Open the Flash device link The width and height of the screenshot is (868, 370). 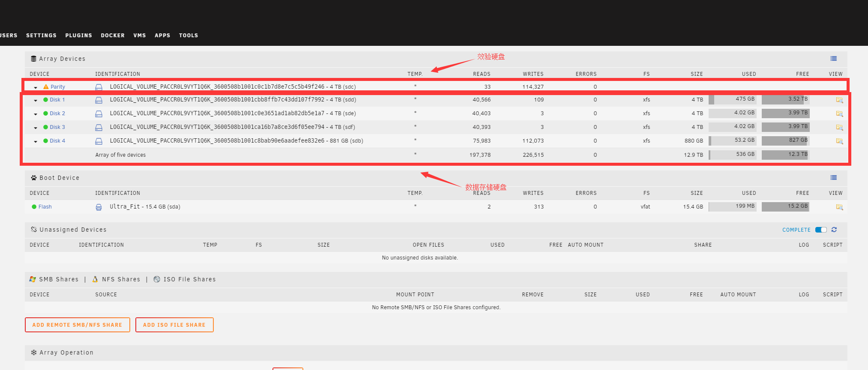point(45,207)
